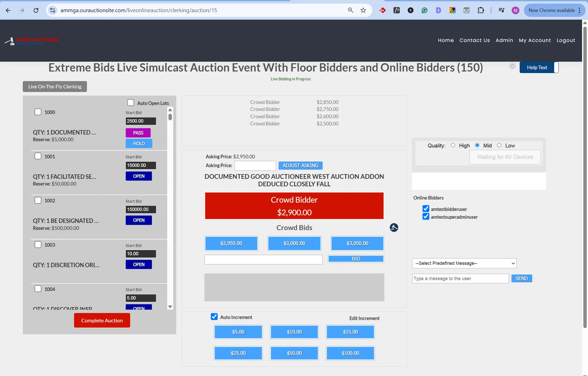Click the round gavel icon beside Crowd Bids
Viewport: 588px width, 376px height.
point(394,228)
